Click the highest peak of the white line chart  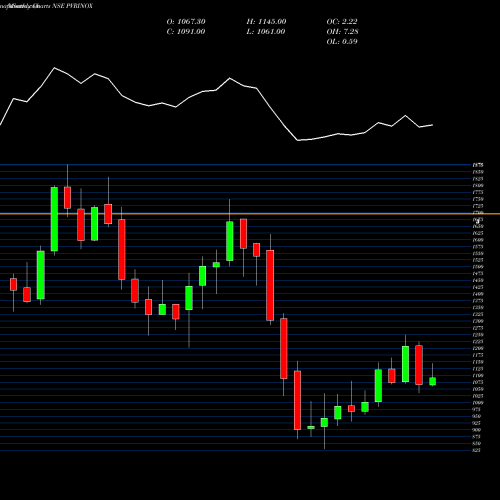click(x=55, y=68)
